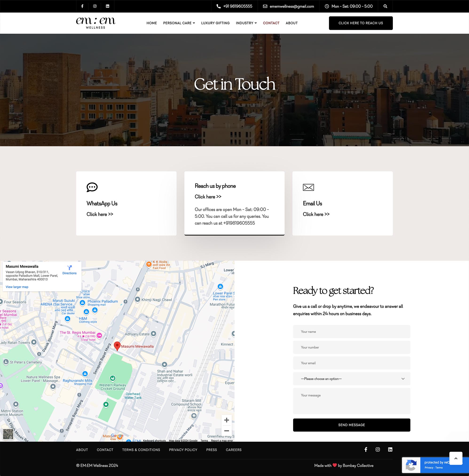Open the search magnifier icon
Viewport: 469px width, 476px height.
tap(385, 6)
